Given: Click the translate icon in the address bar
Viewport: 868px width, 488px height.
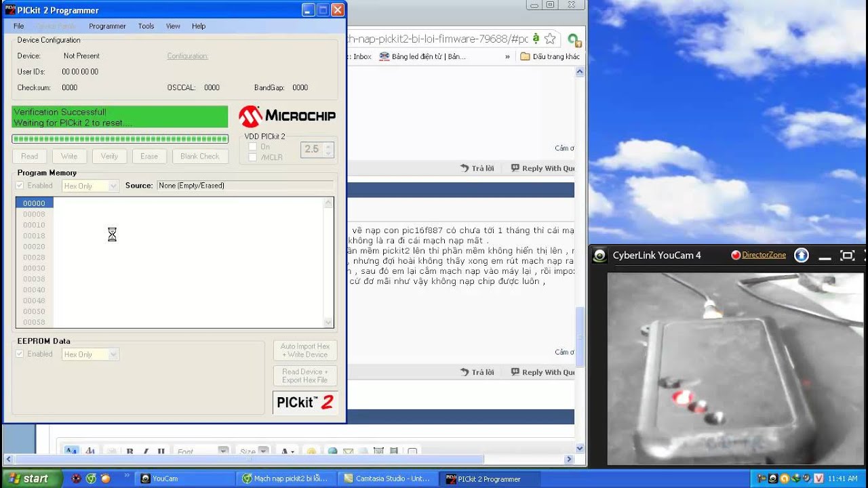Looking at the screenshot, I should (536, 39).
